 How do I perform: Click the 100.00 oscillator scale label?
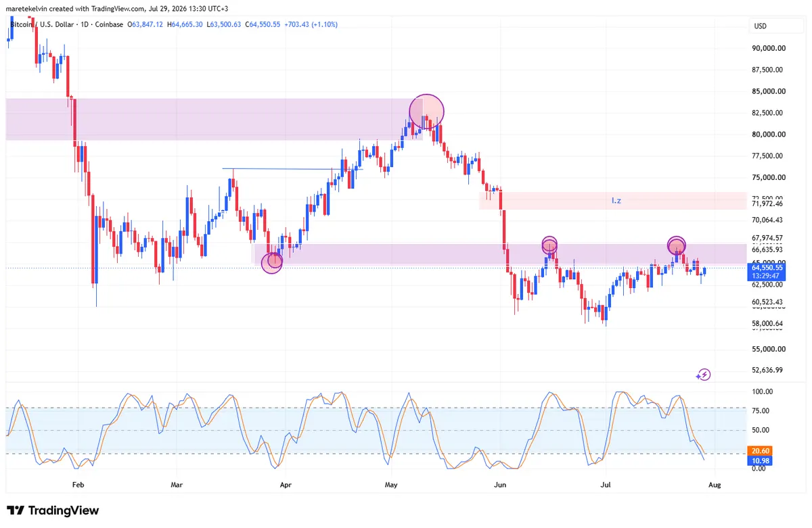pos(762,391)
